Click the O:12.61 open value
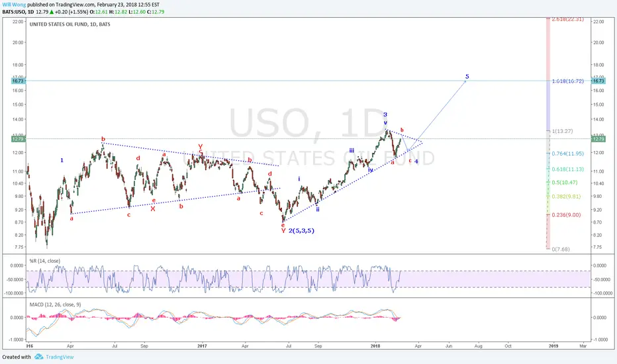The width and height of the screenshot is (617, 364). click(99, 12)
